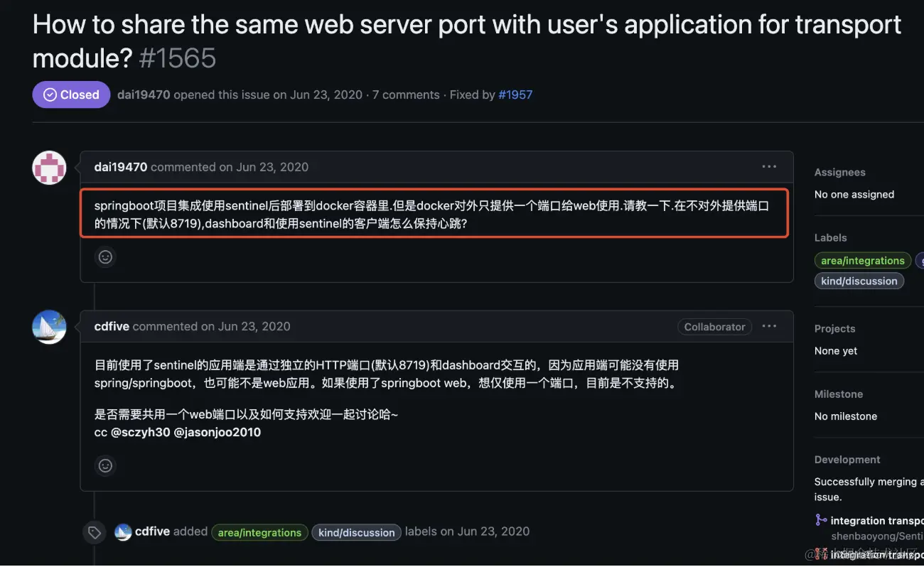
Task: Click the issue number #1565
Action: pyautogui.click(x=178, y=58)
